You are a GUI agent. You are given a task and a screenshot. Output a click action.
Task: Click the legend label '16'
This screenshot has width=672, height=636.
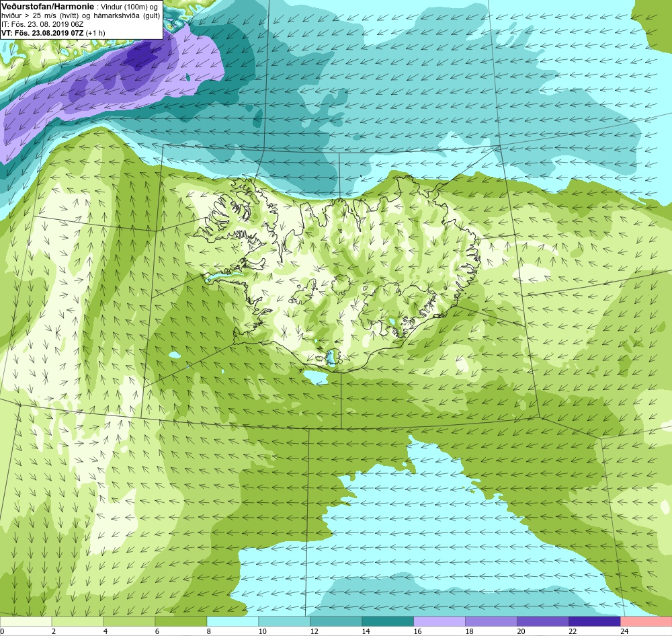click(x=417, y=631)
